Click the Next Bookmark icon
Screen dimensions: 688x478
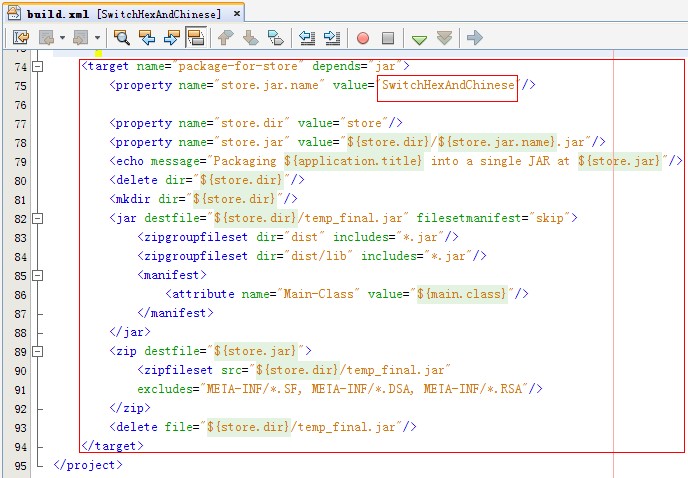point(251,38)
